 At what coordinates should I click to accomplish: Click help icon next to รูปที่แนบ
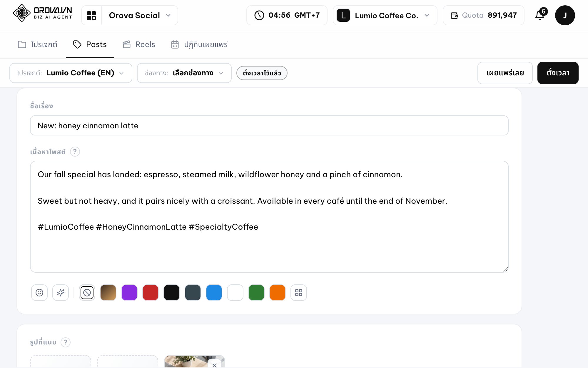(x=66, y=342)
